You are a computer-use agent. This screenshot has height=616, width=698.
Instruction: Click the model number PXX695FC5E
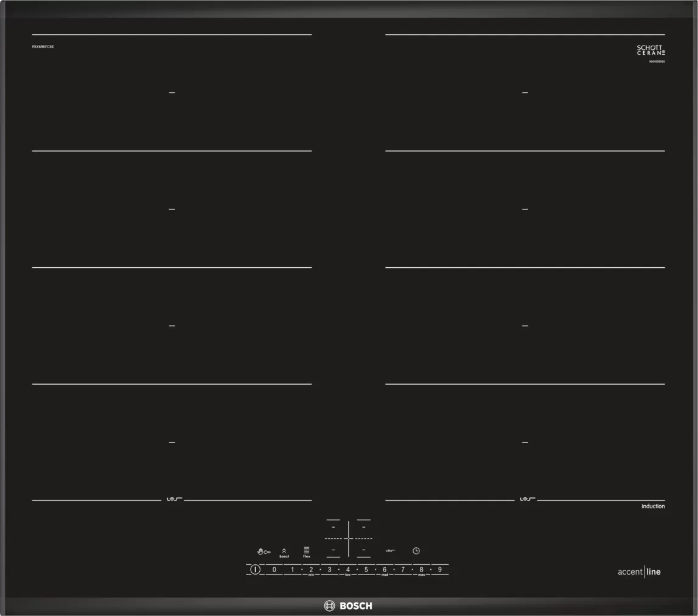pos(43,47)
